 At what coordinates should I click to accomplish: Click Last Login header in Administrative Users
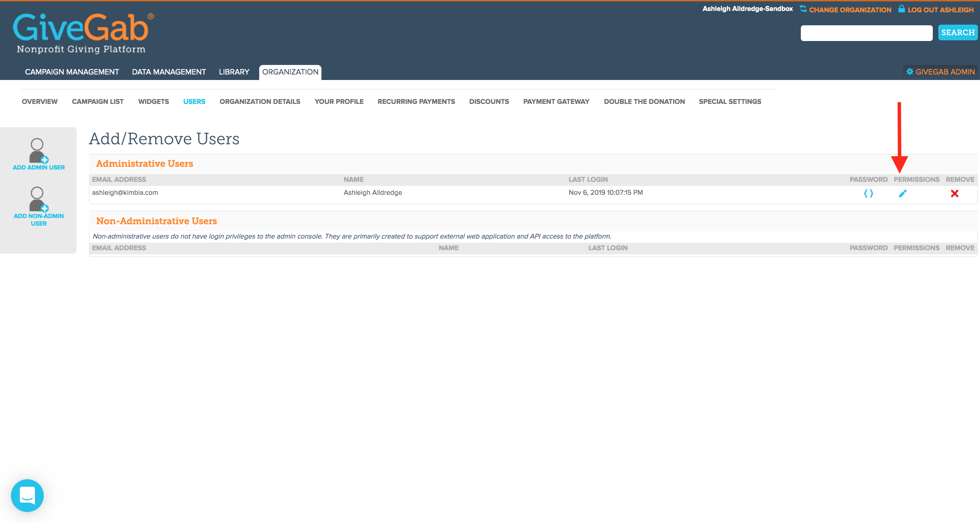(x=588, y=179)
